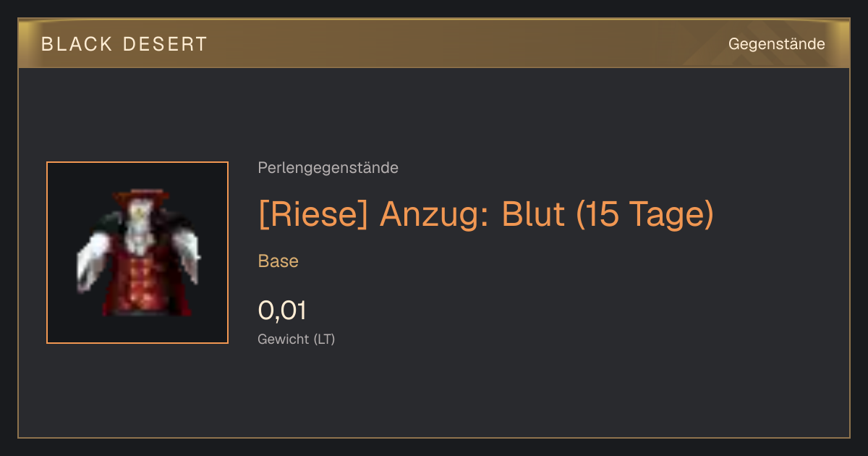Select the Perlengegenstände category label

pyautogui.click(x=328, y=168)
